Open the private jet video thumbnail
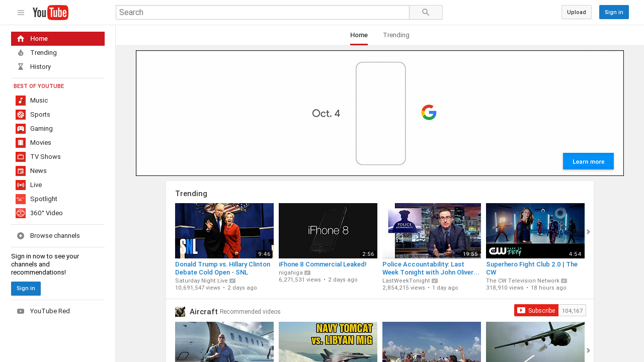The height and width of the screenshot is (362, 644). click(x=224, y=342)
